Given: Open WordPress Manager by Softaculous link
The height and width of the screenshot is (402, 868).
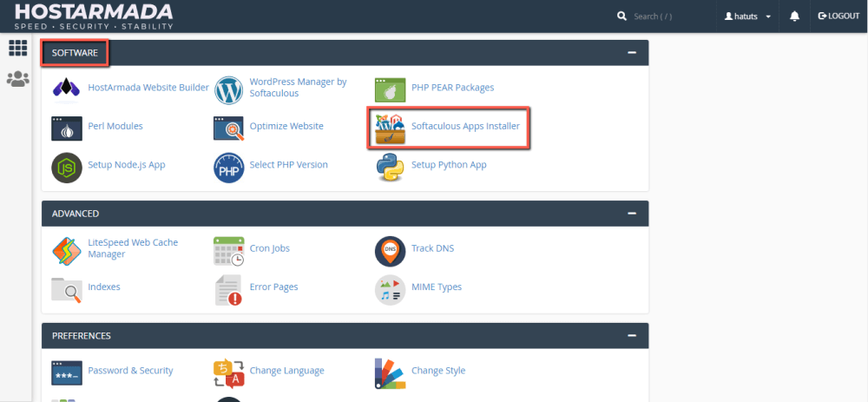Looking at the screenshot, I should click(x=299, y=88).
